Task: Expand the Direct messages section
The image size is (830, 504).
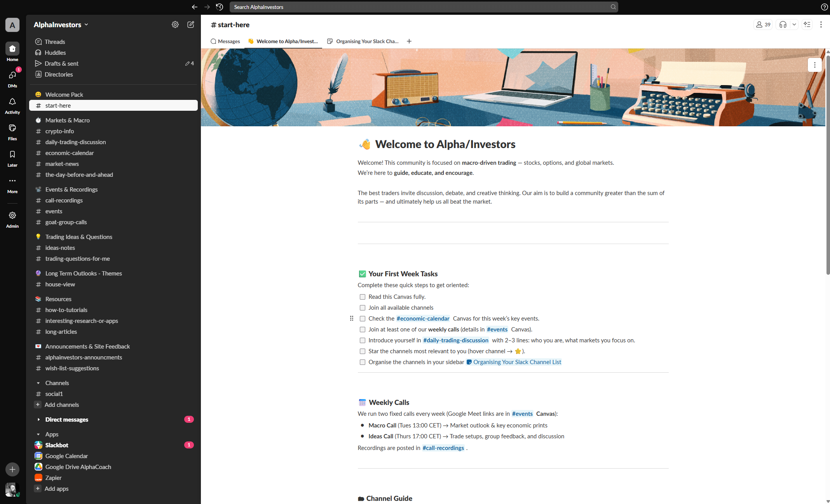Action: (x=38, y=420)
